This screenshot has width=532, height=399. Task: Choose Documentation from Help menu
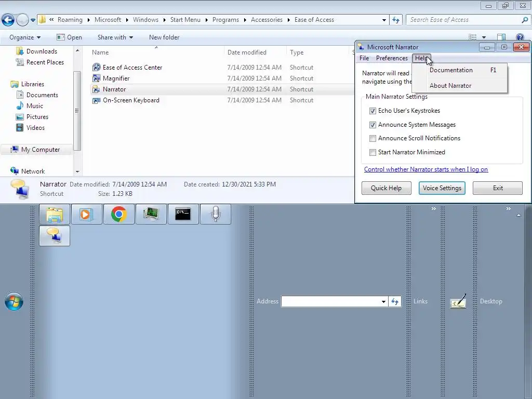(460, 70)
